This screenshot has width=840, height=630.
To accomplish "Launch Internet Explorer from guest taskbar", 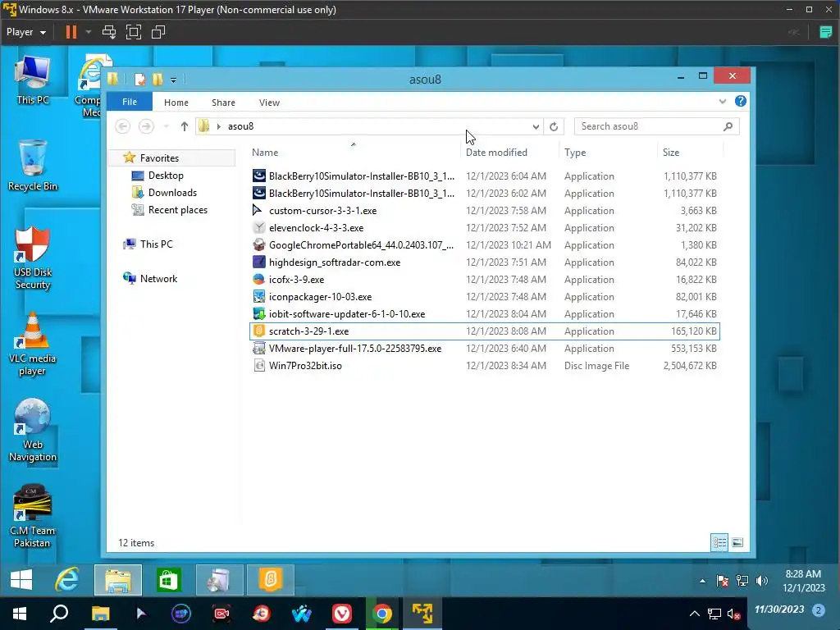I will point(67,580).
